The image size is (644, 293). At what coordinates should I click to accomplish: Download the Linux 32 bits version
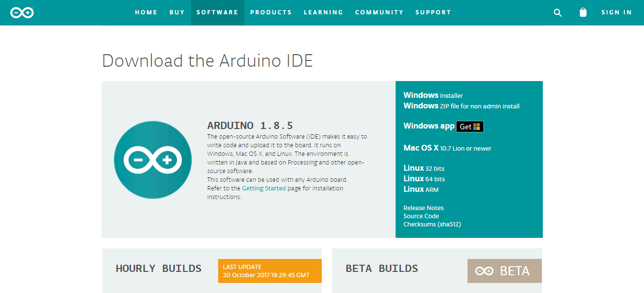[x=424, y=168]
